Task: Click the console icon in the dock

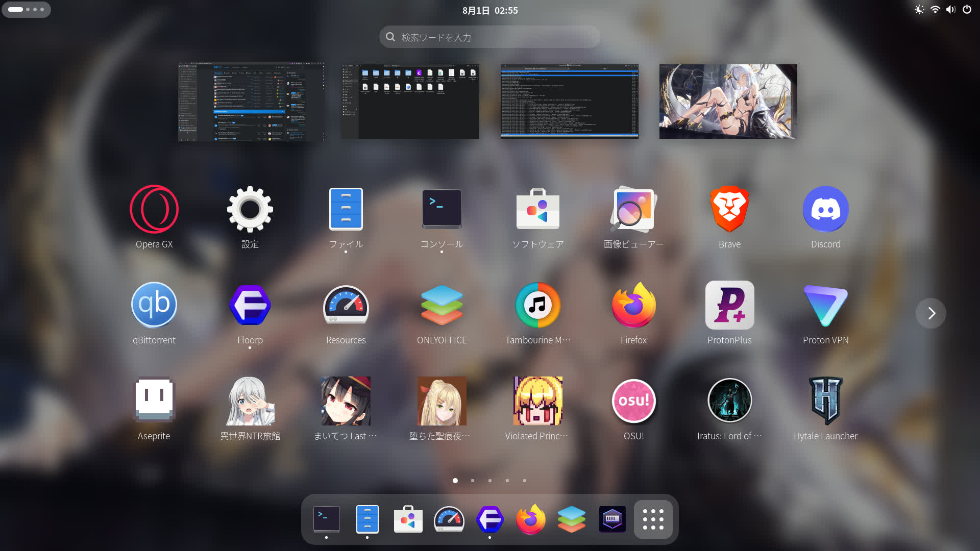Action: click(x=327, y=519)
